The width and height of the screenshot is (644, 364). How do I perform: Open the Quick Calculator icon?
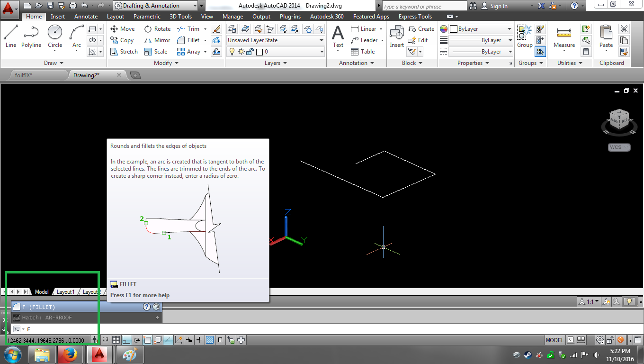tap(586, 52)
